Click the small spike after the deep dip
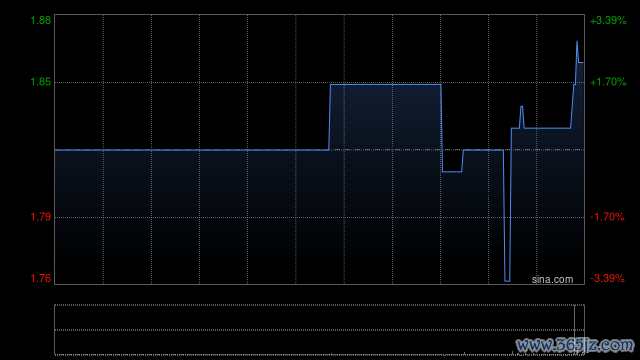640x360 pixels. pyautogui.click(x=522, y=107)
